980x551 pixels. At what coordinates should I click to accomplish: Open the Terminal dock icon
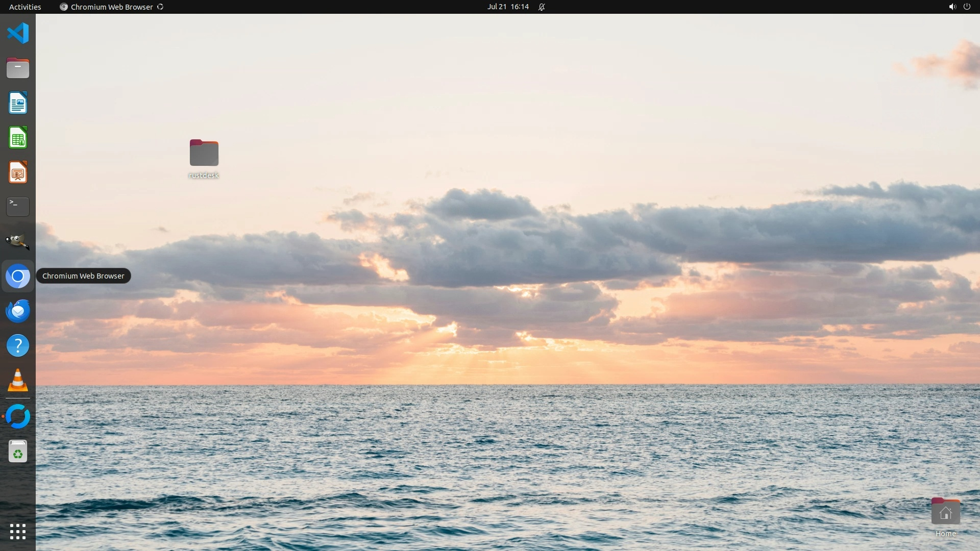pyautogui.click(x=18, y=207)
